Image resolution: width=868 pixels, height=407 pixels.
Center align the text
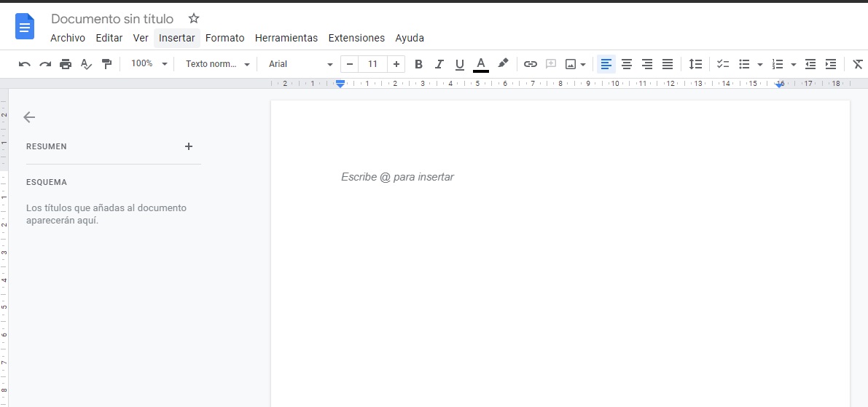tap(627, 64)
